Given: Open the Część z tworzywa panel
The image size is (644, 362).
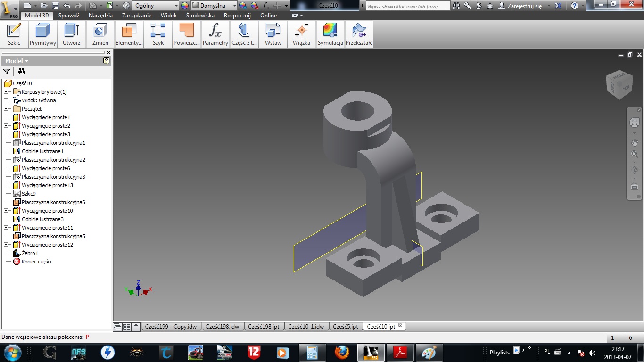Looking at the screenshot, I should point(244,34).
